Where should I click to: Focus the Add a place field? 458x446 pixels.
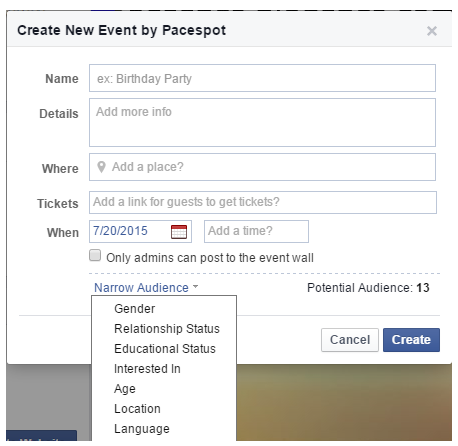[x=262, y=167]
